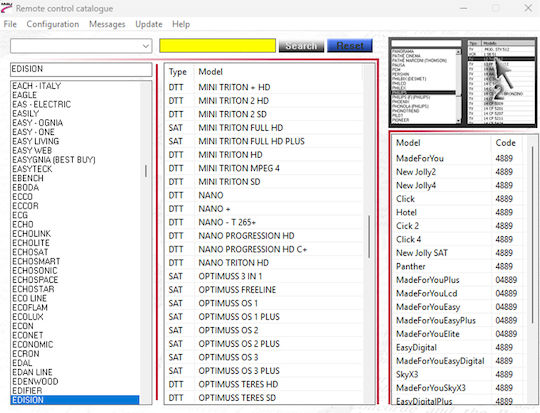Select model MINI TRITON + HD
The height and width of the screenshot is (413, 540).
[264, 87]
